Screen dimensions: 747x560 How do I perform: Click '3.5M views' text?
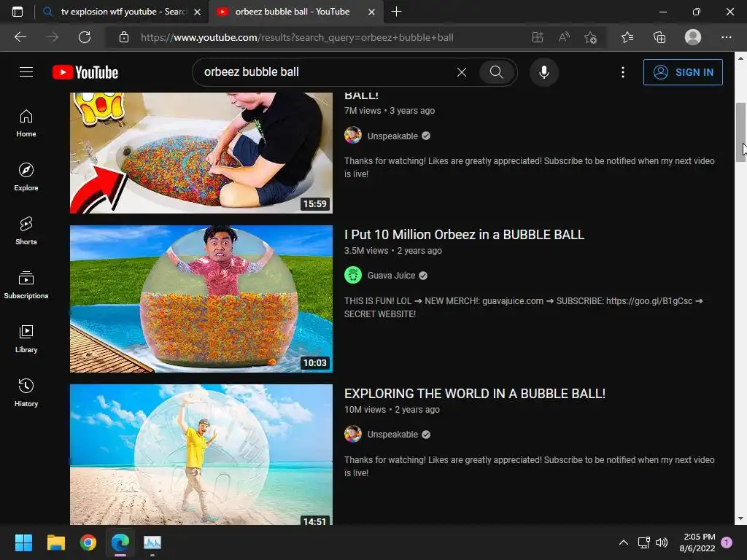[x=366, y=251]
